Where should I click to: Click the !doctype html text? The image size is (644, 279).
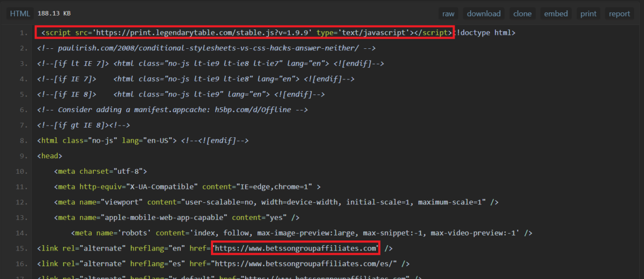(485, 33)
